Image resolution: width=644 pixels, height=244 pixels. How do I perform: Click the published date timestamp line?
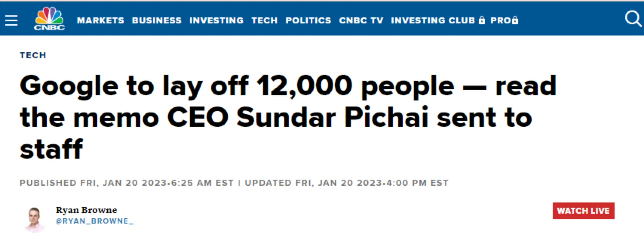tap(127, 183)
